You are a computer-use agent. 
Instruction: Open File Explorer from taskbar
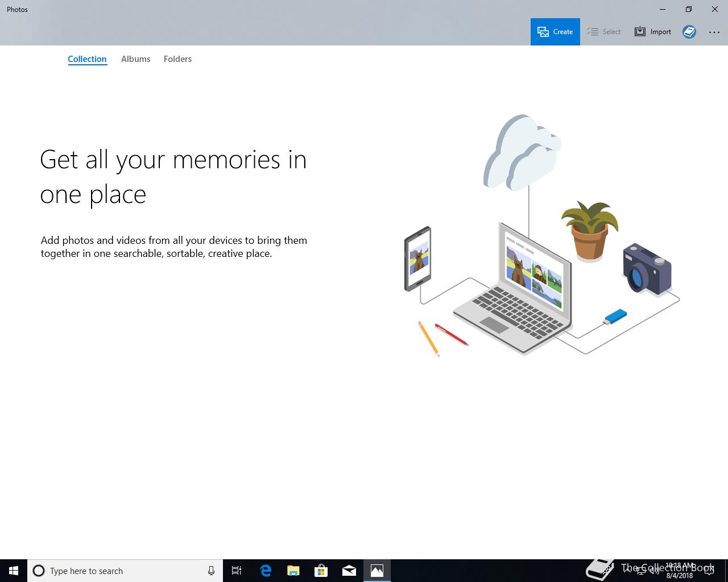tap(293, 571)
